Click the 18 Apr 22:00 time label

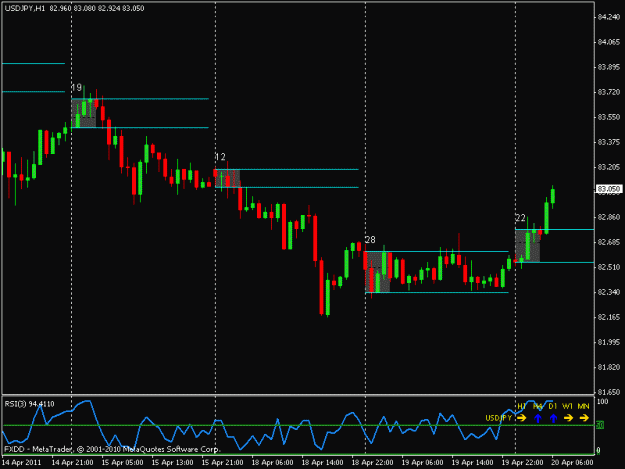372,462
